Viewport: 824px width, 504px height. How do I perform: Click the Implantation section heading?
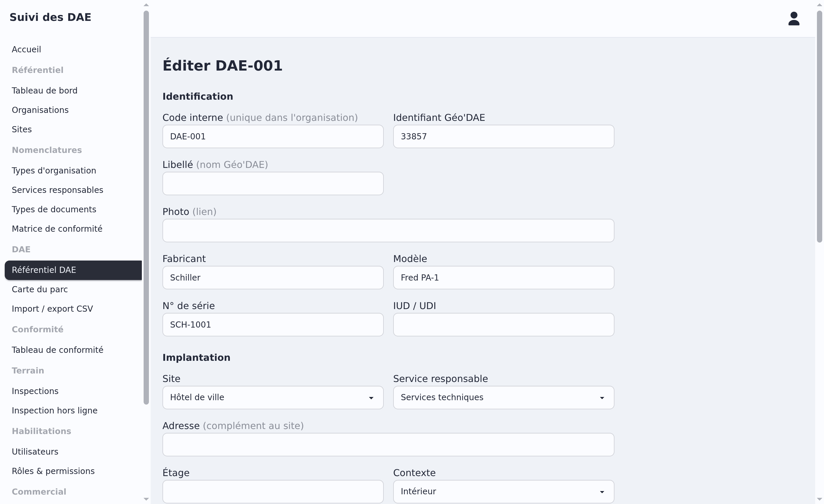coord(196,358)
